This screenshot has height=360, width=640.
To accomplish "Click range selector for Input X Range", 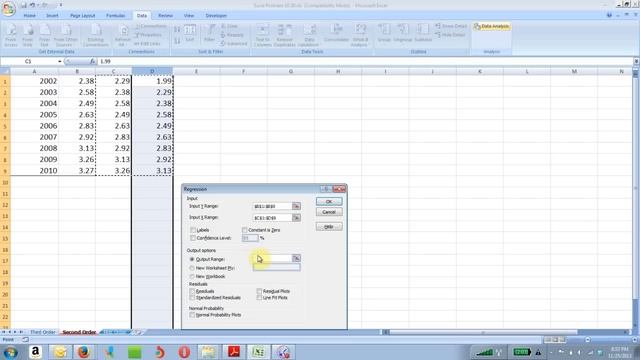I will coord(296,218).
